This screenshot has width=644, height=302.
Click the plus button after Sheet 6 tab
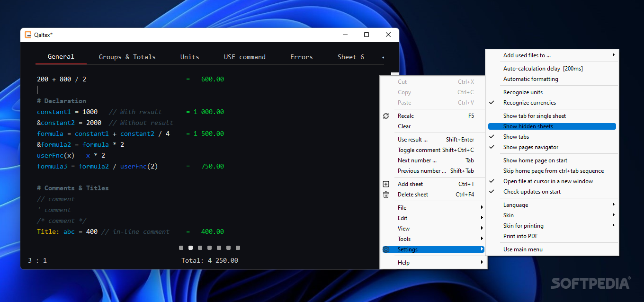point(383,57)
